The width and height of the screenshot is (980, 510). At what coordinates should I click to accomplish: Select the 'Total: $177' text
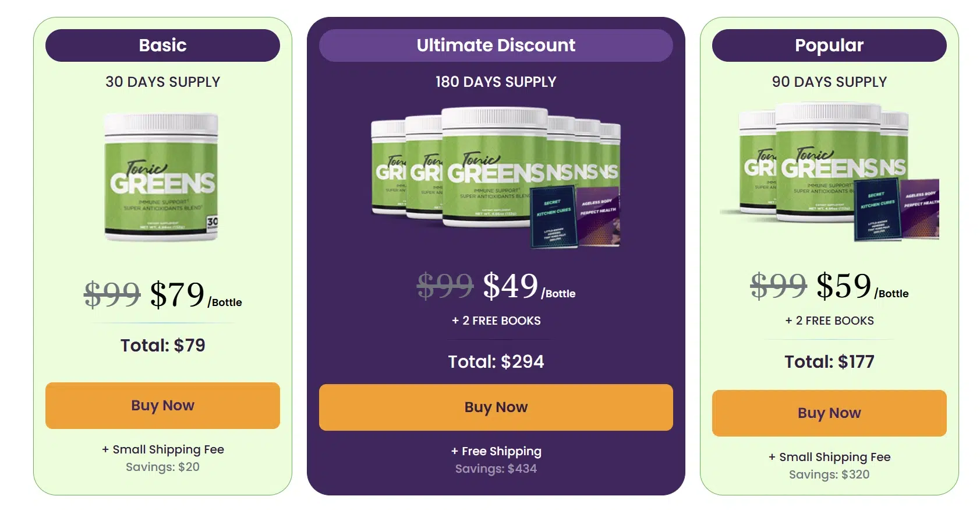tap(829, 362)
